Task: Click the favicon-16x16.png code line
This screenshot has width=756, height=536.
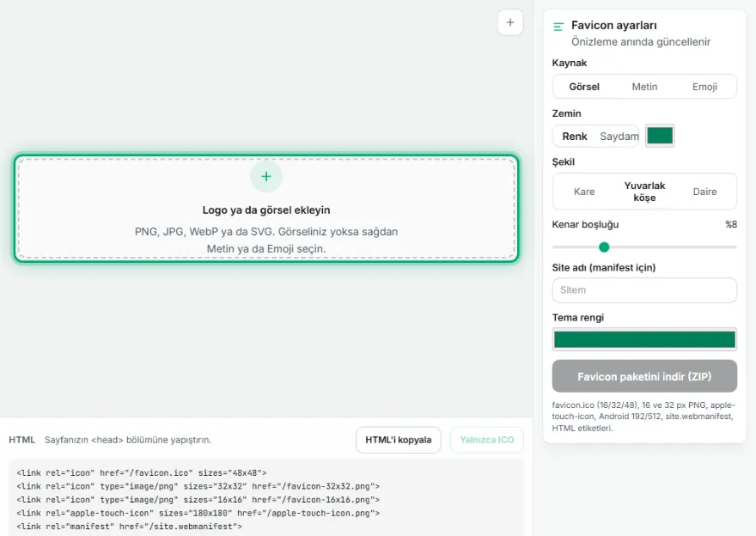Action: 198,500
